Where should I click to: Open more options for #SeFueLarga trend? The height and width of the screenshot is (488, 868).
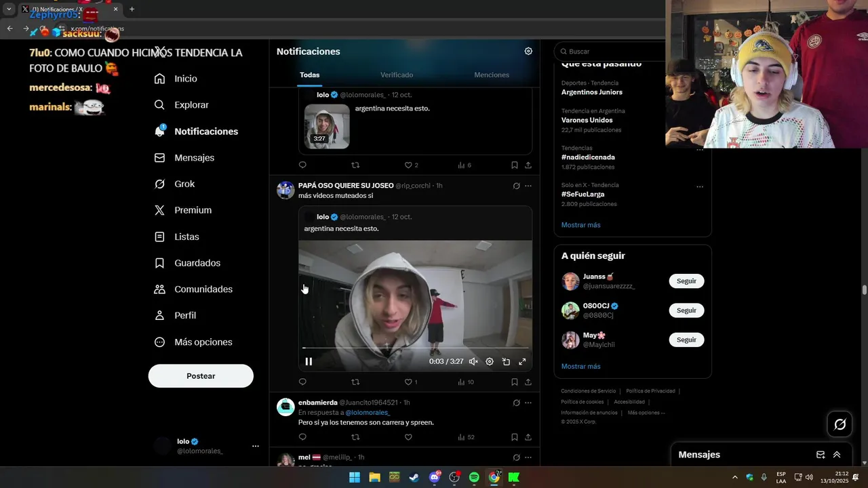pyautogui.click(x=700, y=186)
